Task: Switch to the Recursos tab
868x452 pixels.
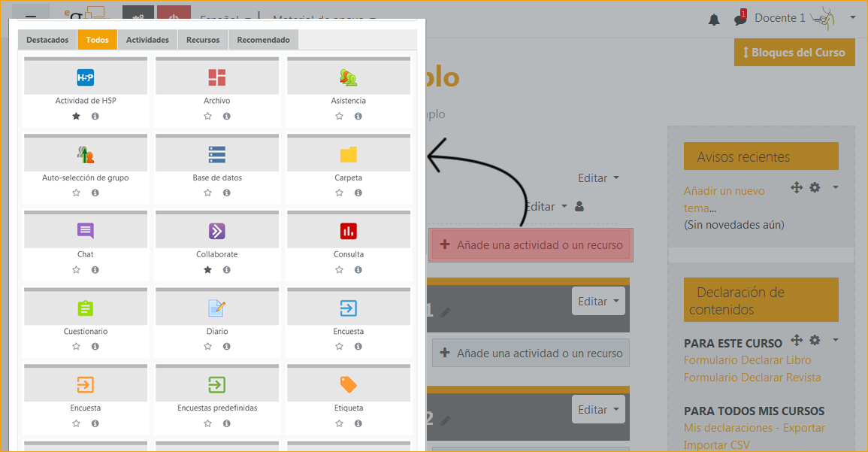Action: coord(203,40)
